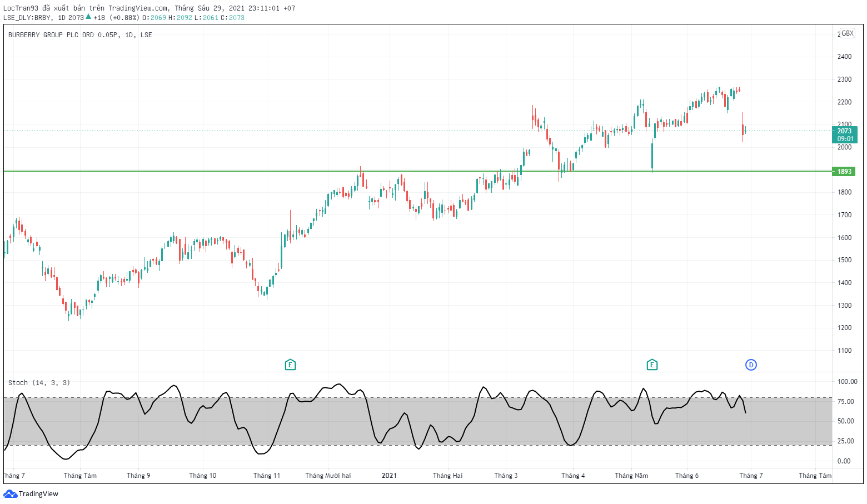Click the C:2073 close value in header
The height and width of the screenshot is (504, 867).
(233, 18)
